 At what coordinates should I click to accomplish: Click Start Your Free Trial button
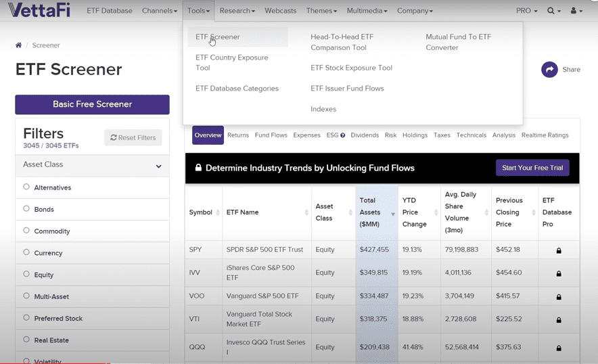tap(532, 168)
